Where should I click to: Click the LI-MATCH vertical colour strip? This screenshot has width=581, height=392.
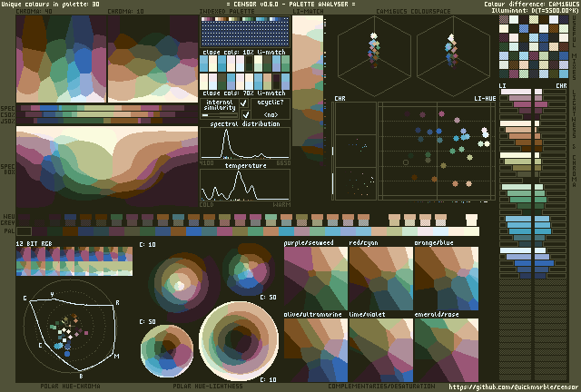(308, 89)
